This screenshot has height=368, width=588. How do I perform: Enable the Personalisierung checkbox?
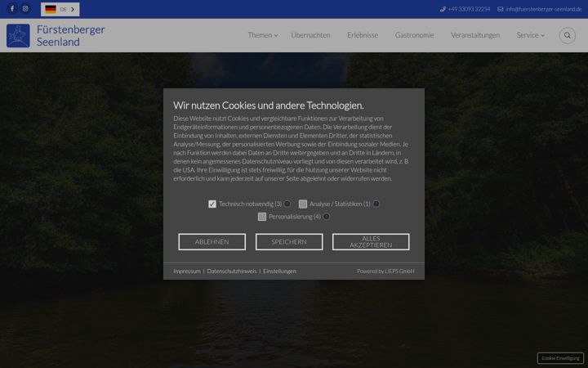[262, 217]
